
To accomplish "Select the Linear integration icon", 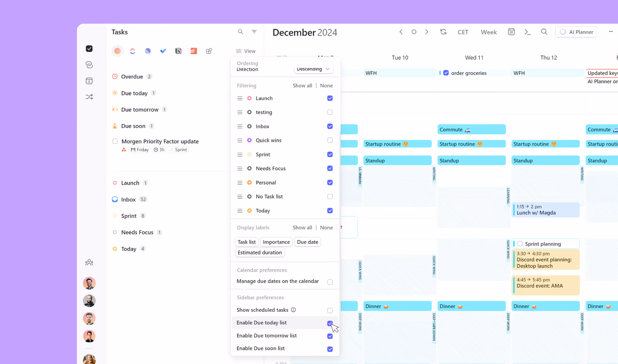I will pyautogui.click(x=148, y=51).
